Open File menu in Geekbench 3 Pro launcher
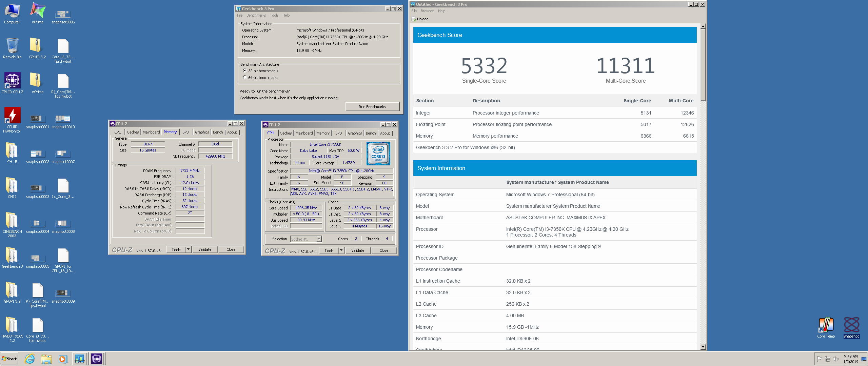The height and width of the screenshot is (366, 868). click(240, 16)
